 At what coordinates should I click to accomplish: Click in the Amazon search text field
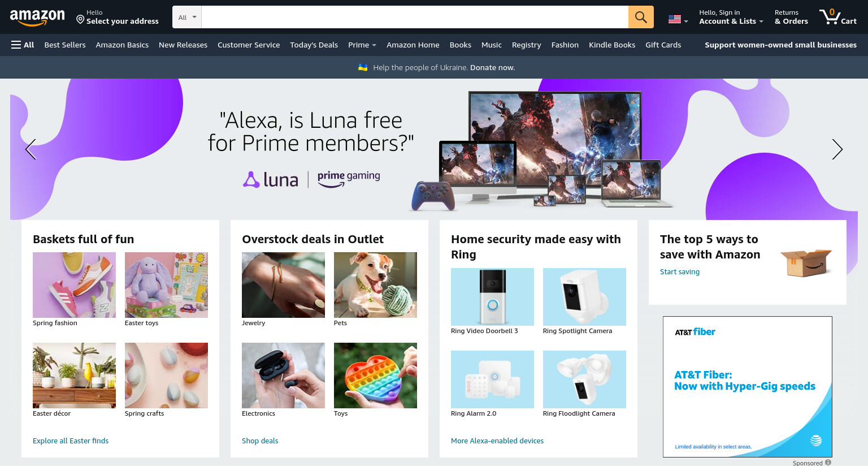pyautogui.click(x=415, y=17)
